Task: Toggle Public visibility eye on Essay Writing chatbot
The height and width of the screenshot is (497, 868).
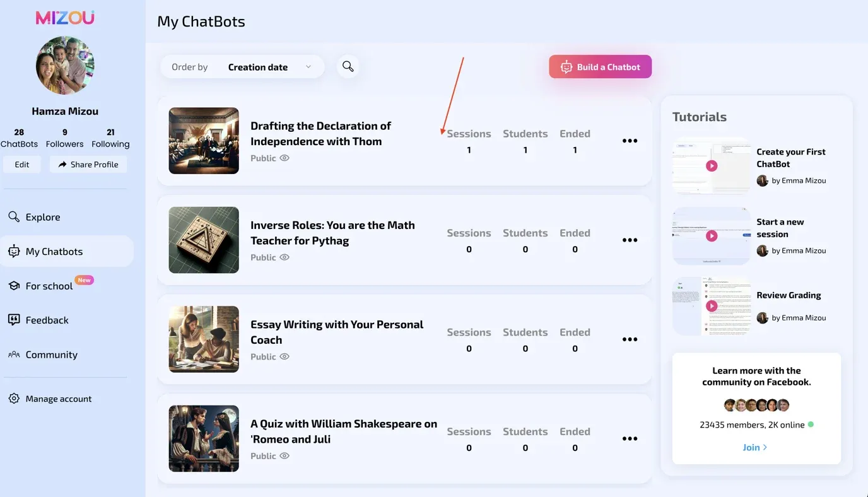Action: click(x=284, y=357)
